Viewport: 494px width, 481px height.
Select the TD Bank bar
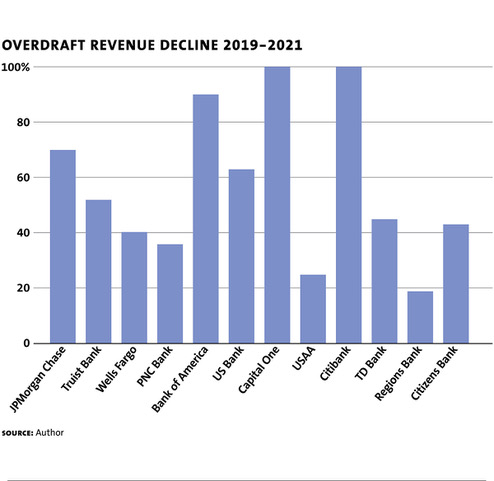tap(384, 281)
